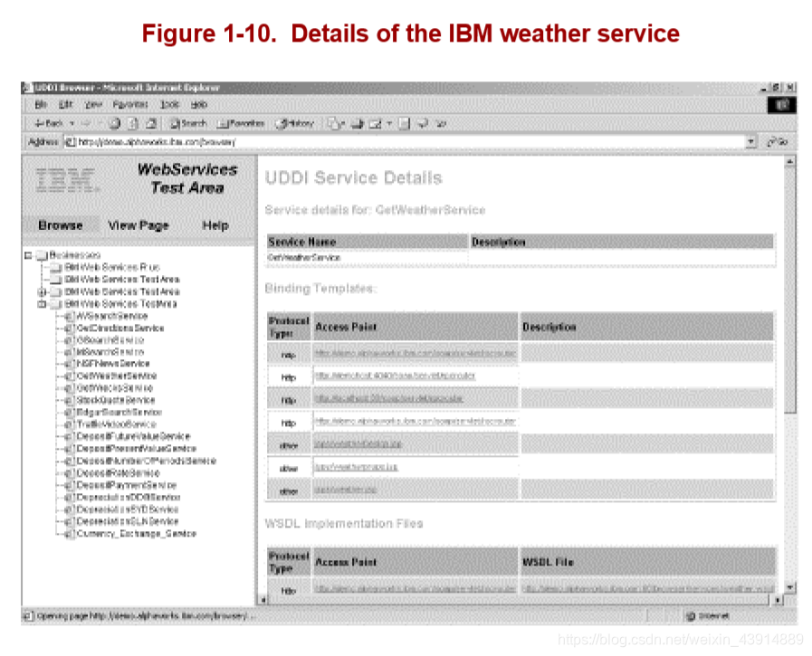Viewport: 812px width, 656px height.
Task: Click the Discuss toolbar icon
Action: [x=405, y=123]
